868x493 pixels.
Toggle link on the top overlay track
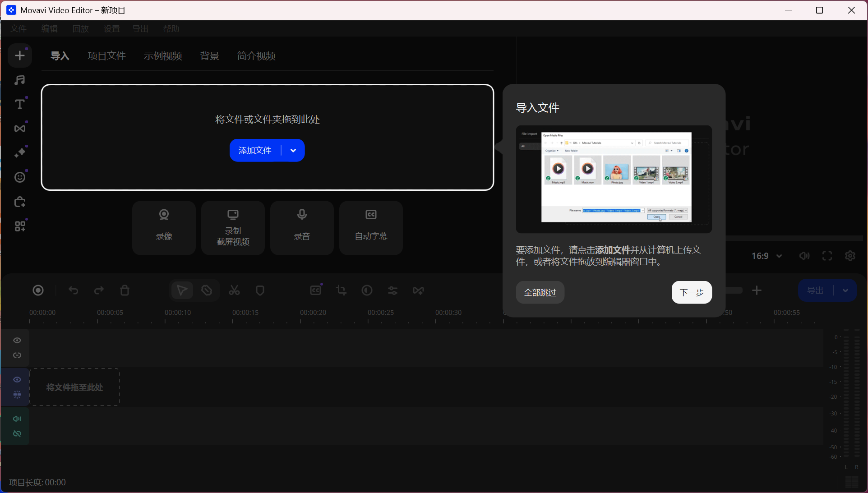tap(17, 355)
